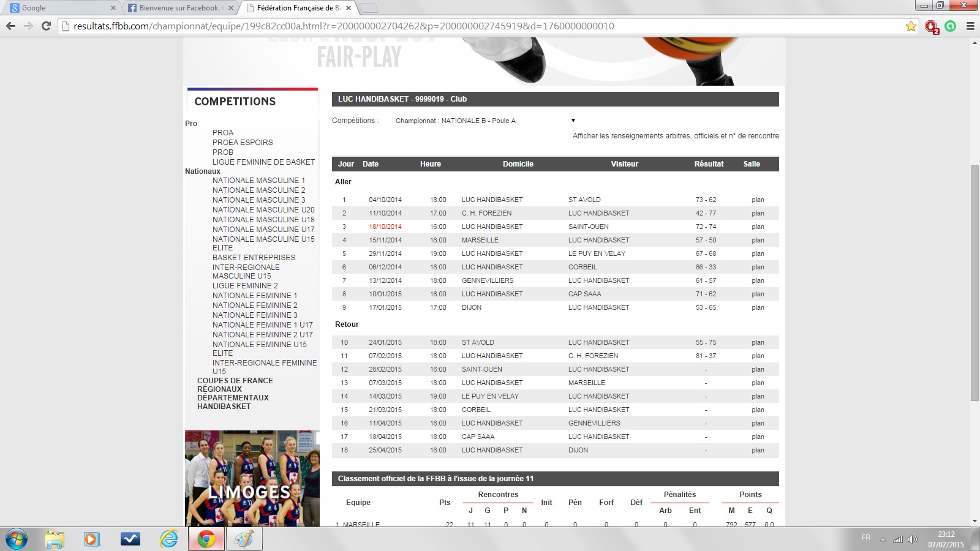Open NATIONALE MASCULINE U20

(263, 210)
